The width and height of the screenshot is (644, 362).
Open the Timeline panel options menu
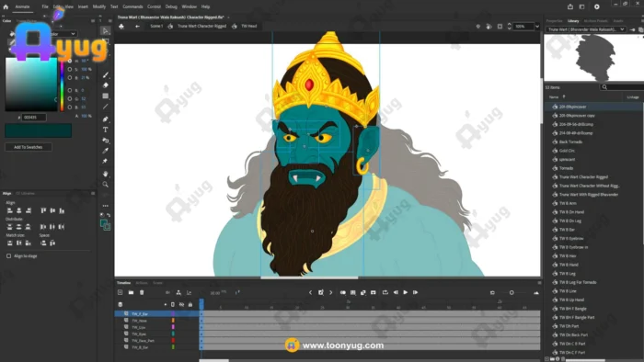pyautogui.click(x=539, y=283)
